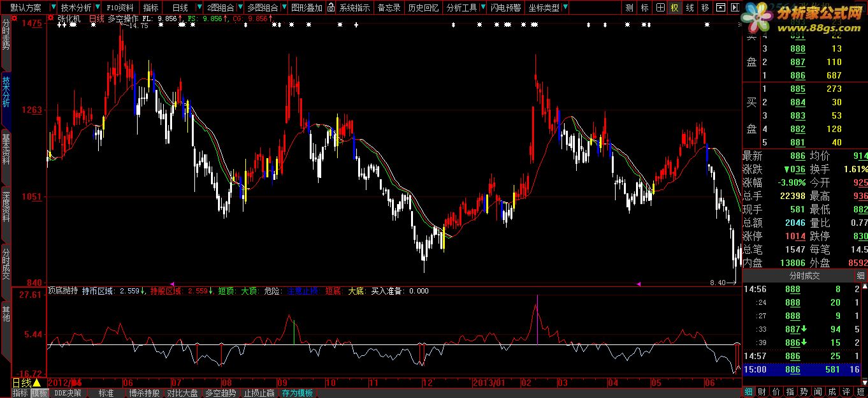Click the 移 move icon
Viewport: 868px width, 398px height.
(705, 8)
